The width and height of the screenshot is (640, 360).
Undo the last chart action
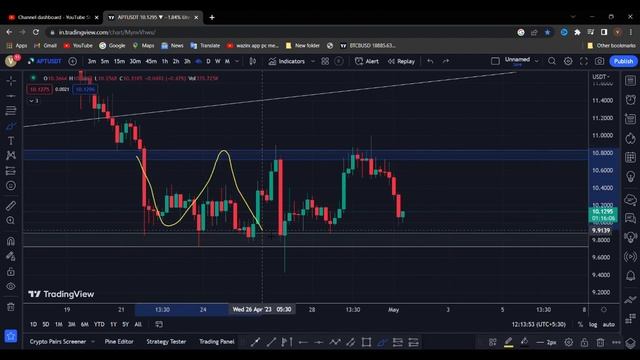(430, 61)
